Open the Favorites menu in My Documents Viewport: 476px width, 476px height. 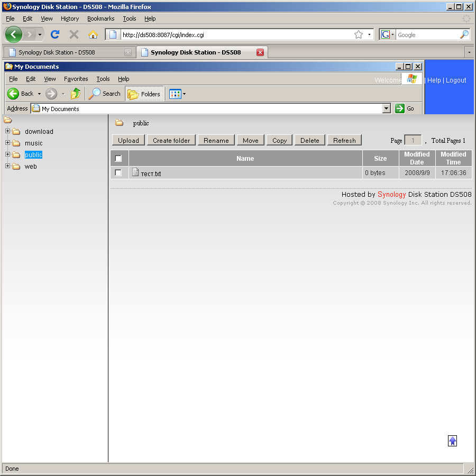pyautogui.click(x=76, y=79)
